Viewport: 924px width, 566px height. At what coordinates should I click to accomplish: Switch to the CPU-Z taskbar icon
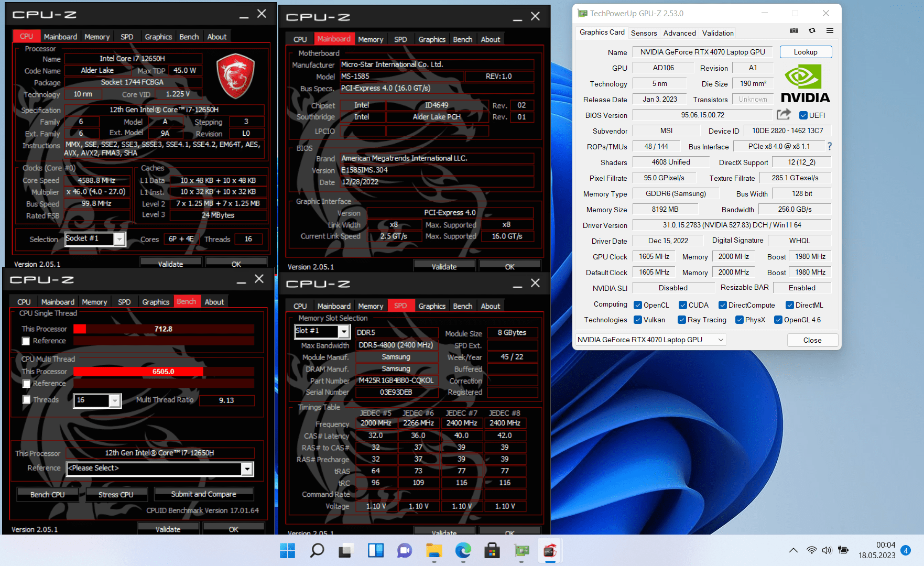550,551
